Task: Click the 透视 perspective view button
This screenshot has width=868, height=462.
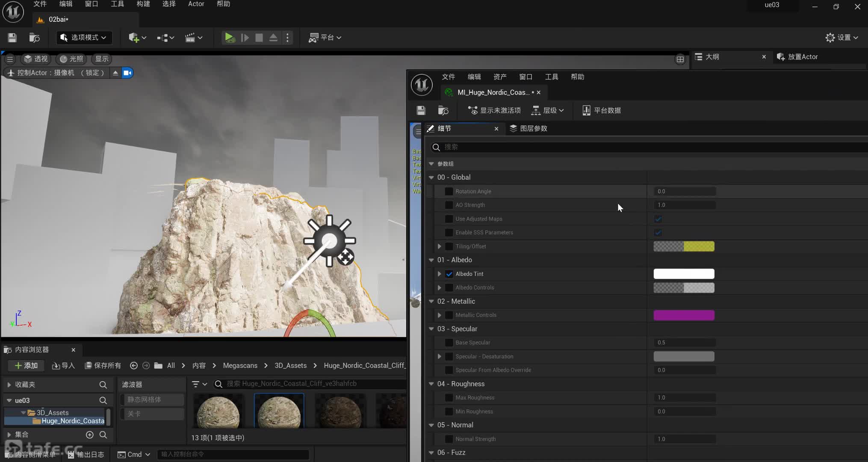Action: [x=36, y=59]
